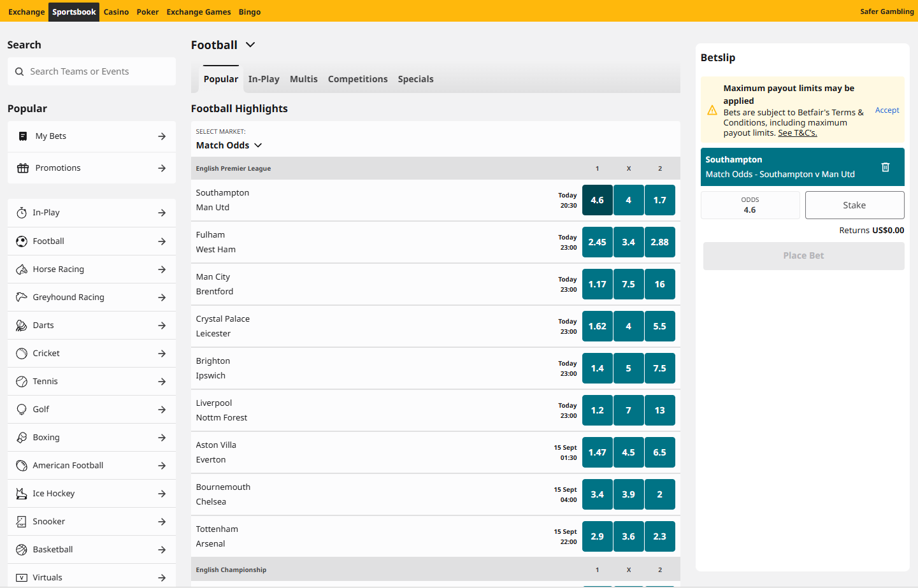Viewport: 918px width, 588px height.
Task: Click arrow next to Snooker
Action: (162, 522)
